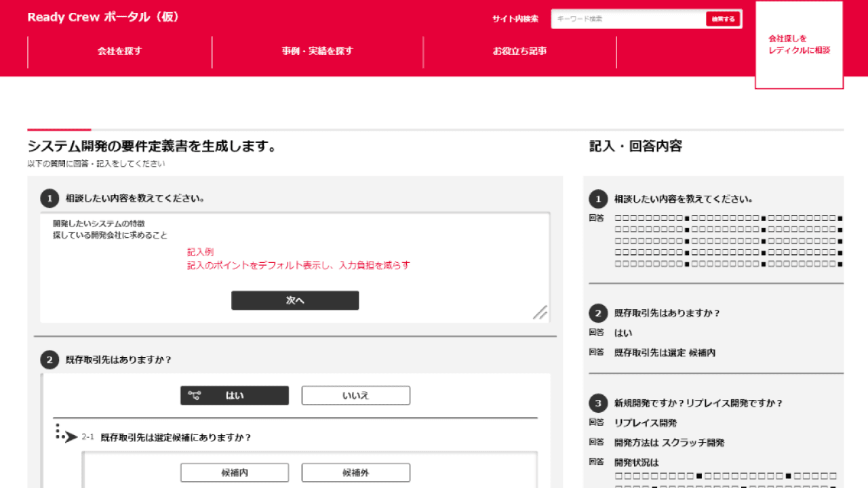The width and height of the screenshot is (868, 488).
Task: Choose the 候補外 option
Action: coord(355,472)
